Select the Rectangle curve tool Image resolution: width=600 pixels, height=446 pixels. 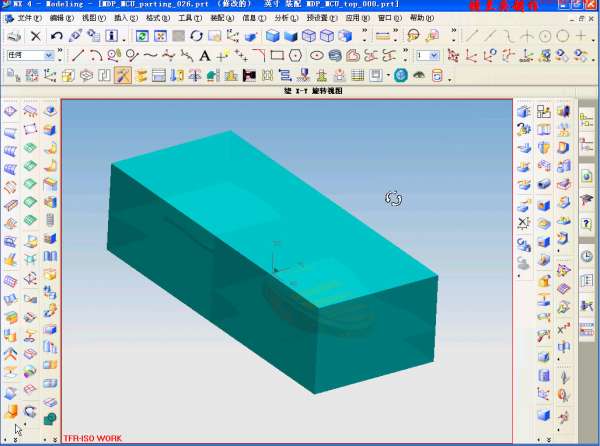tap(277, 55)
